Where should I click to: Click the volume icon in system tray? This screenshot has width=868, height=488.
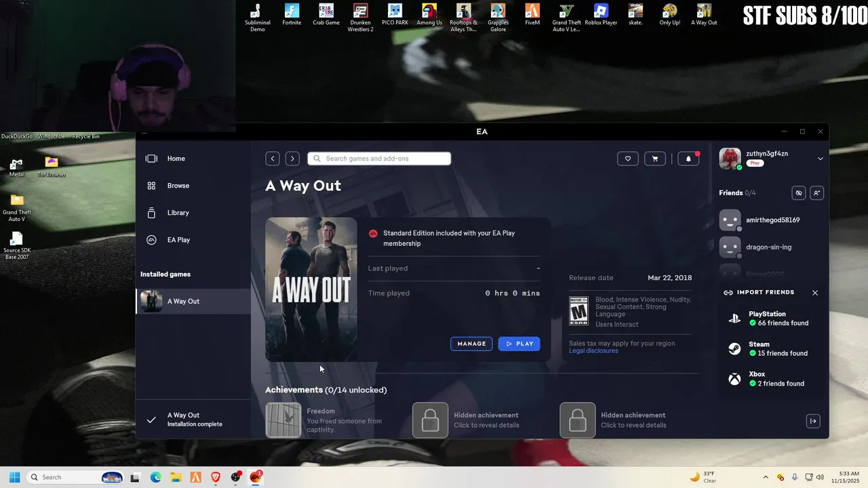pyautogui.click(x=820, y=477)
